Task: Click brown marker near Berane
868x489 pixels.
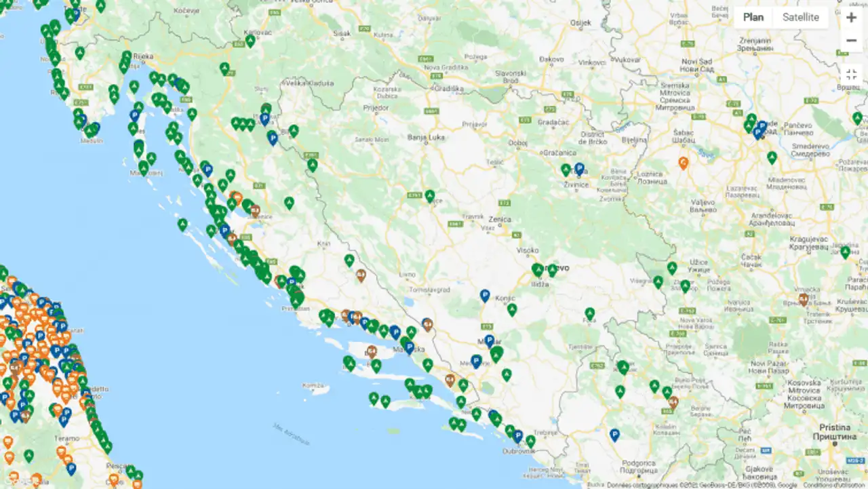Action: click(673, 402)
